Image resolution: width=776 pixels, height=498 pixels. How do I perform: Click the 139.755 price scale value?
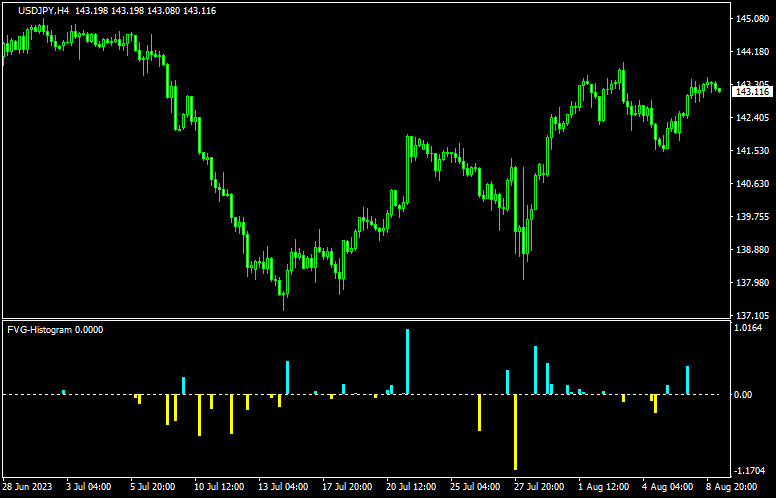pyautogui.click(x=753, y=216)
